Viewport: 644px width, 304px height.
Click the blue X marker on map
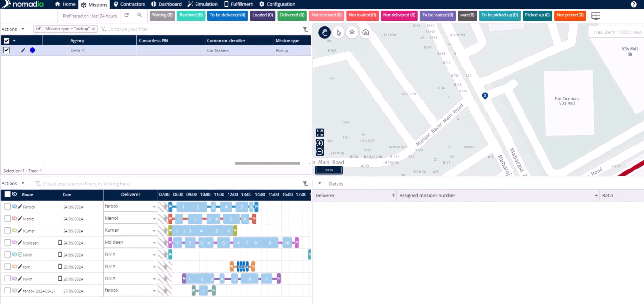click(x=485, y=96)
